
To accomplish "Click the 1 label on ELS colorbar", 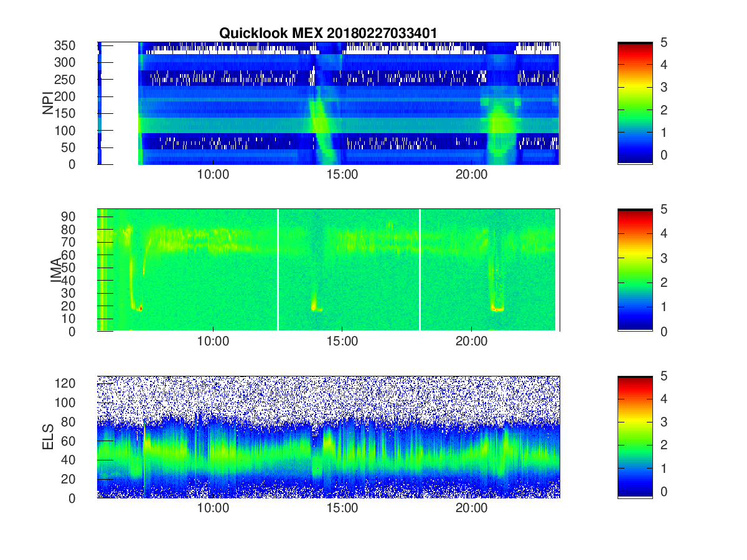I will click(664, 469).
